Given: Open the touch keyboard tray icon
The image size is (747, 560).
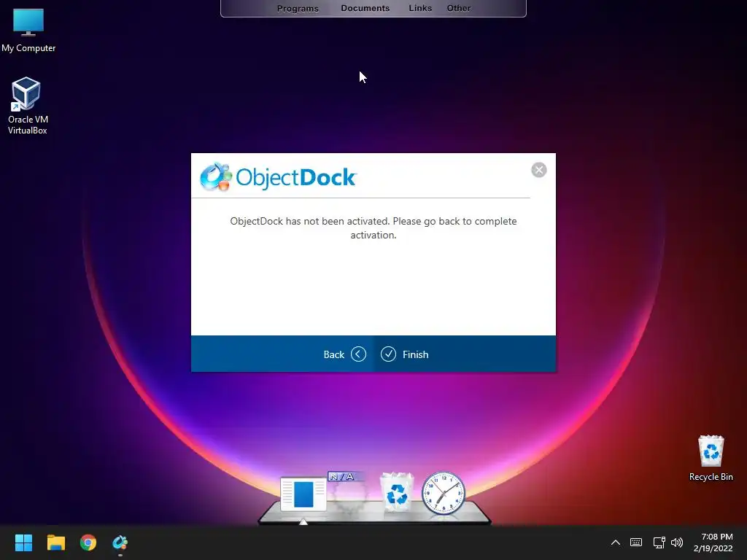Looking at the screenshot, I should 636,542.
